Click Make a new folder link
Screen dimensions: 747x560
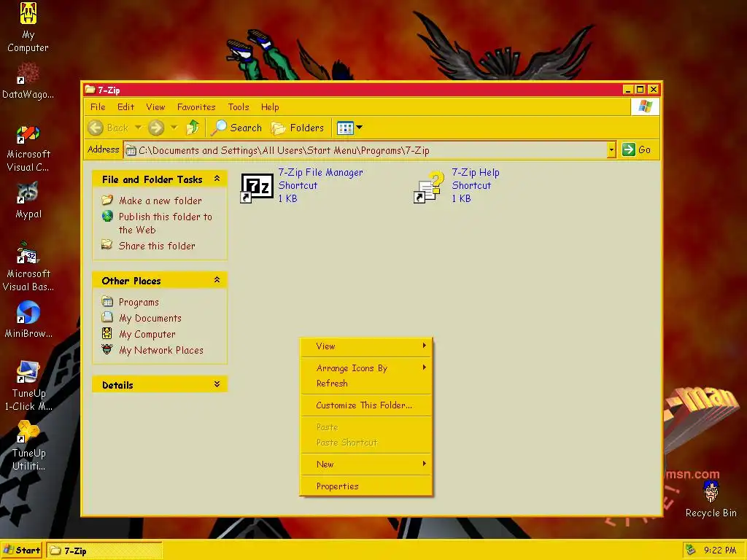[160, 201]
